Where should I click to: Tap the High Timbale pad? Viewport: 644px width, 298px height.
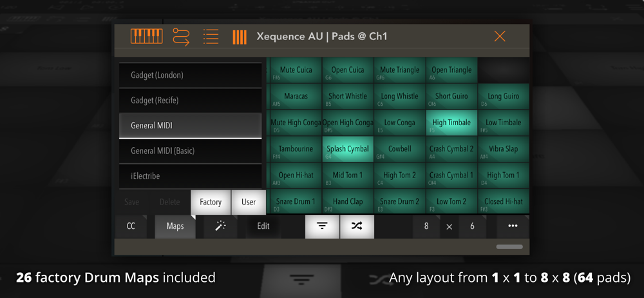coord(451,123)
